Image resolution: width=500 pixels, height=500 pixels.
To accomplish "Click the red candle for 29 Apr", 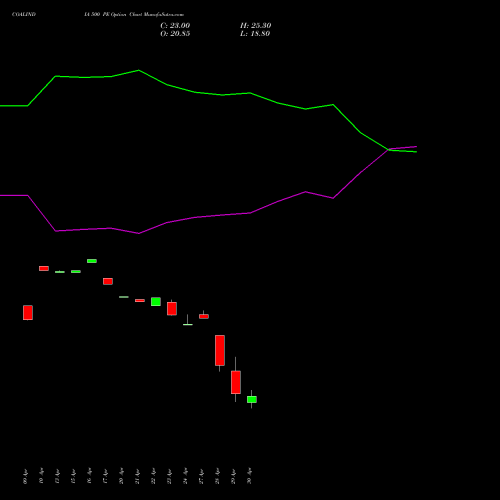I will (x=236, y=382).
